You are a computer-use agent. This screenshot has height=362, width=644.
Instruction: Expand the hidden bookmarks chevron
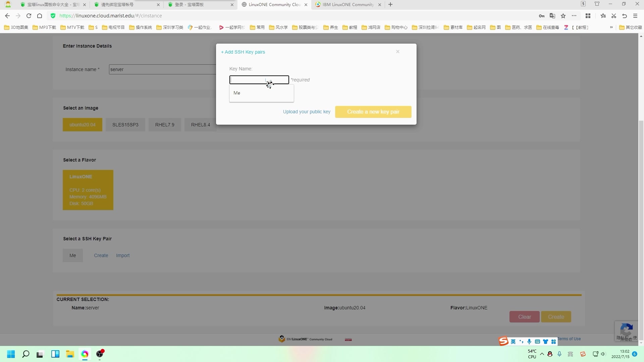coord(611,27)
